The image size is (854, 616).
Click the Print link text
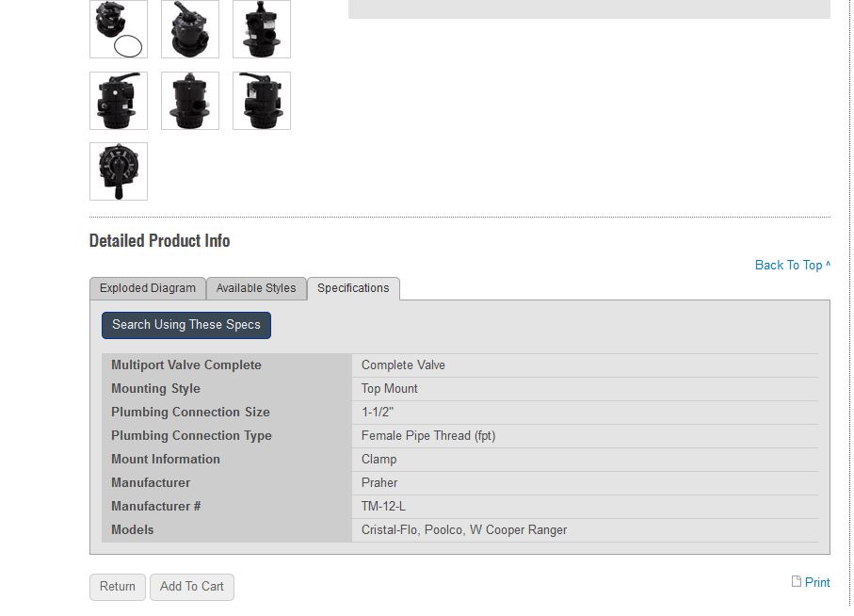817,582
